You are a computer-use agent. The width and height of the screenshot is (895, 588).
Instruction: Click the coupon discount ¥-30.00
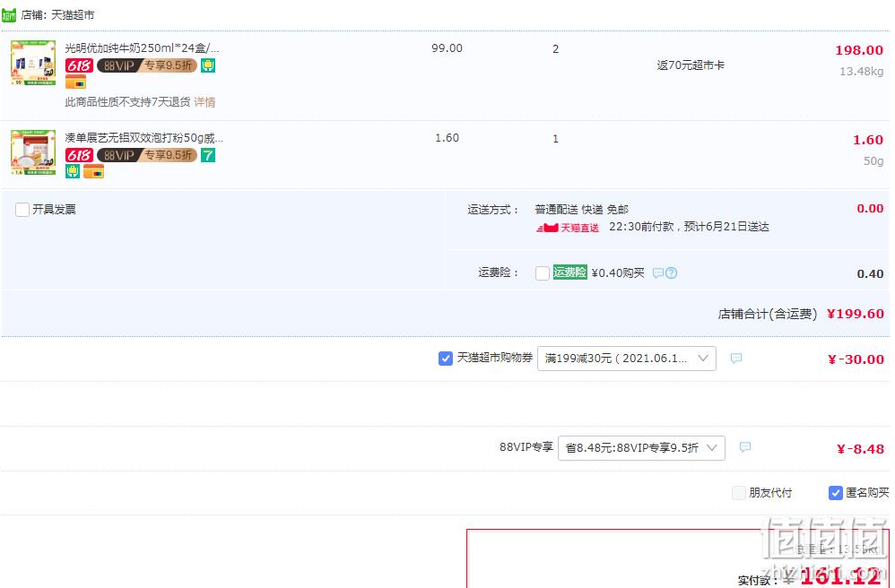[x=856, y=359]
